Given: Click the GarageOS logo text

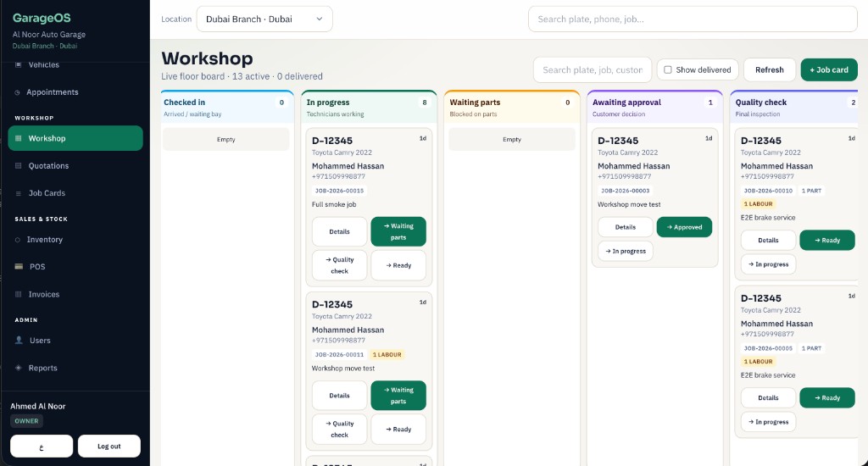Looking at the screenshot, I should pyautogui.click(x=42, y=18).
